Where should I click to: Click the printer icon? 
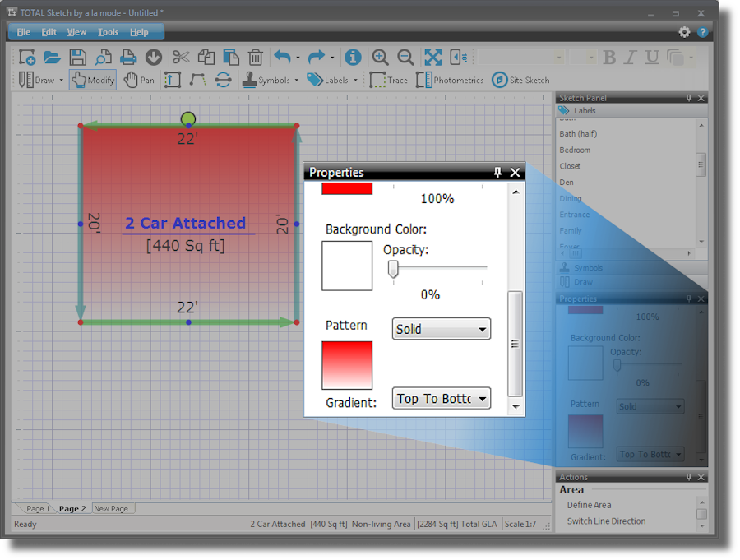(128, 57)
